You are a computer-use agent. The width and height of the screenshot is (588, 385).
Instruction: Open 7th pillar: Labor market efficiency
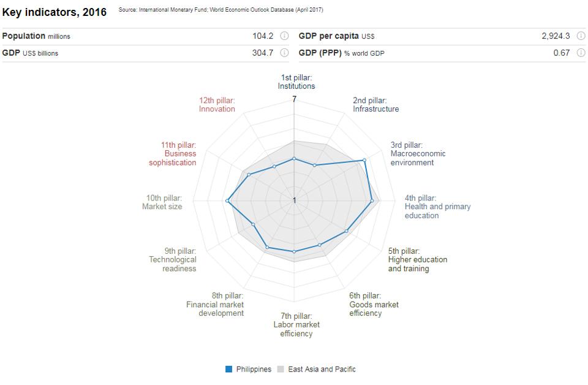click(296, 325)
